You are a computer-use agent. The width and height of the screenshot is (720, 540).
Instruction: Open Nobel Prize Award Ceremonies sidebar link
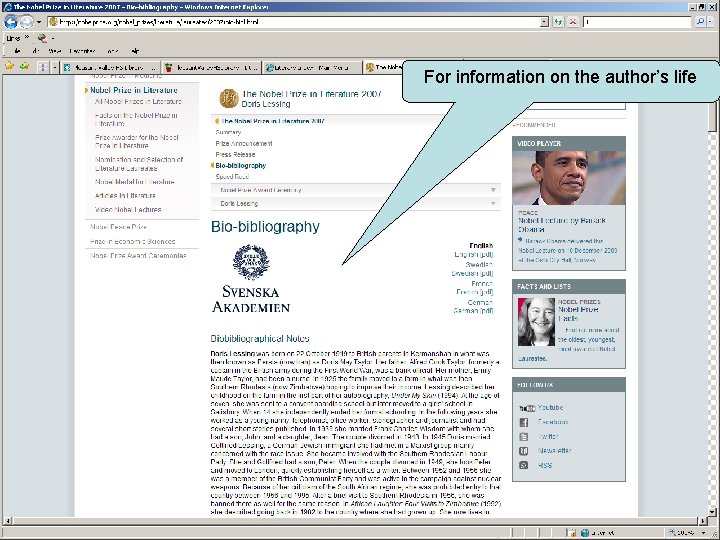(x=138, y=255)
